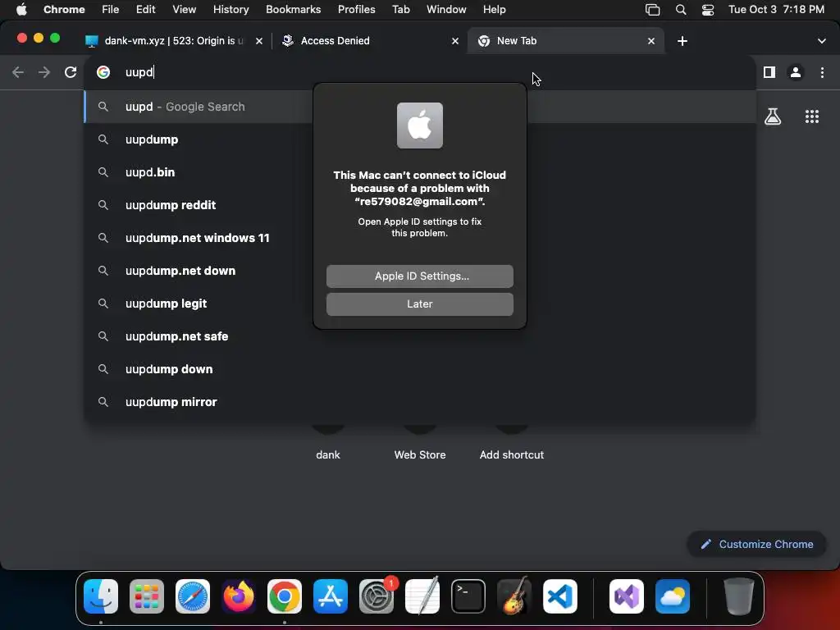Open the Tab menu
Viewport: 840px width, 630px height.
(x=400, y=10)
